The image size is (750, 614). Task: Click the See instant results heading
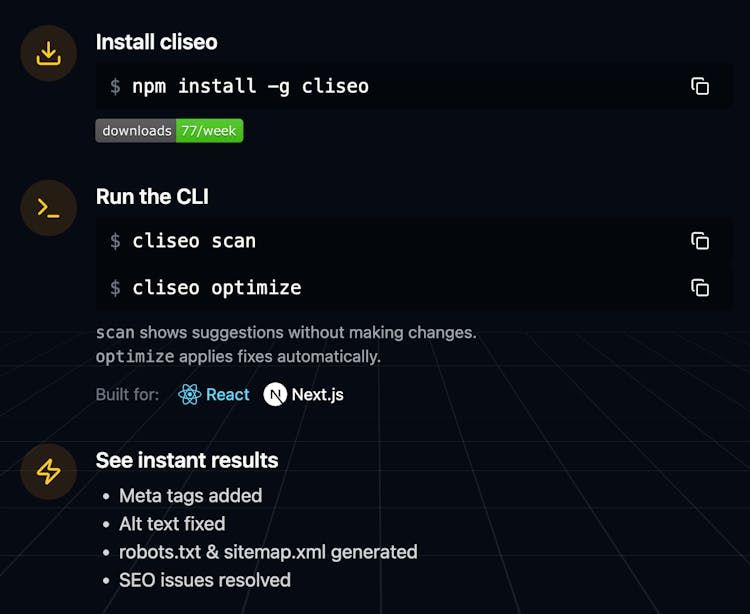(x=187, y=460)
